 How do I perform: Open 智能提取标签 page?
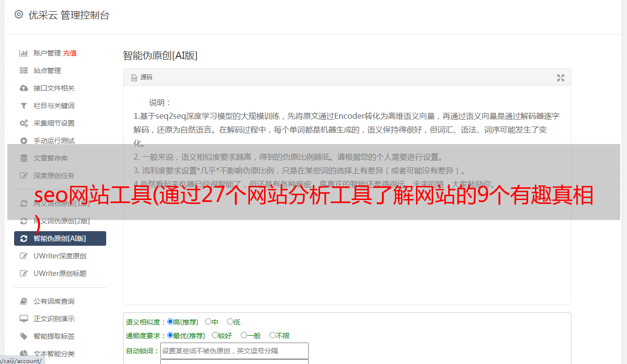[x=54, y=336]
